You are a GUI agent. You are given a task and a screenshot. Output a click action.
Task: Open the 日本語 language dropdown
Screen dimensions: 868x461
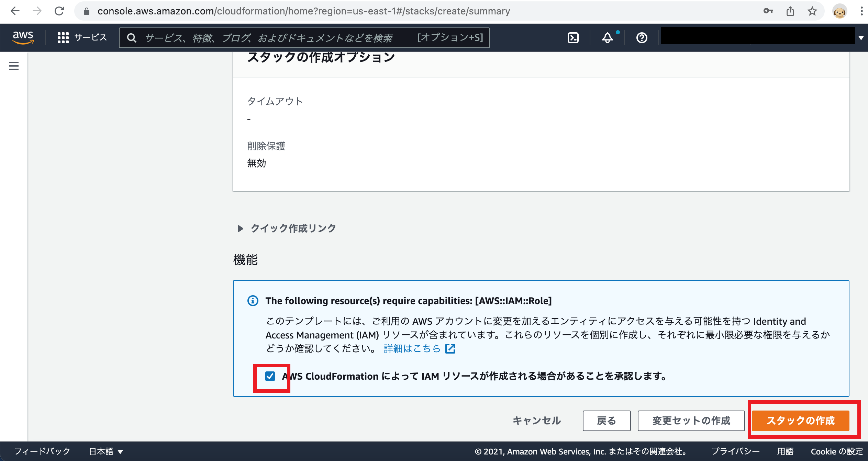(106, 451)
